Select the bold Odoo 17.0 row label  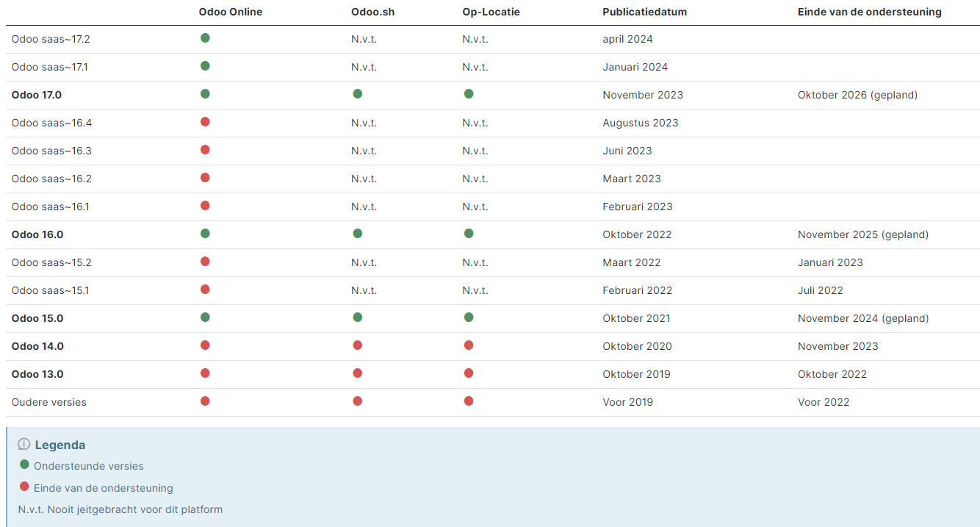37,95
